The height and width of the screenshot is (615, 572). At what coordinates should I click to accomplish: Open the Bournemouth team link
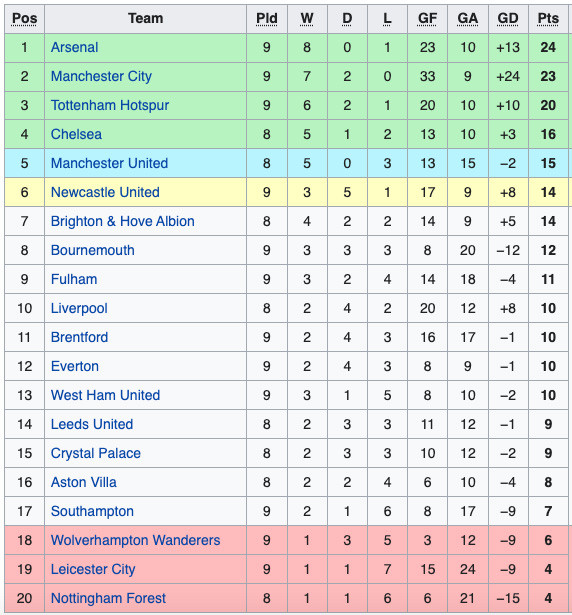[x=93, y=251]
